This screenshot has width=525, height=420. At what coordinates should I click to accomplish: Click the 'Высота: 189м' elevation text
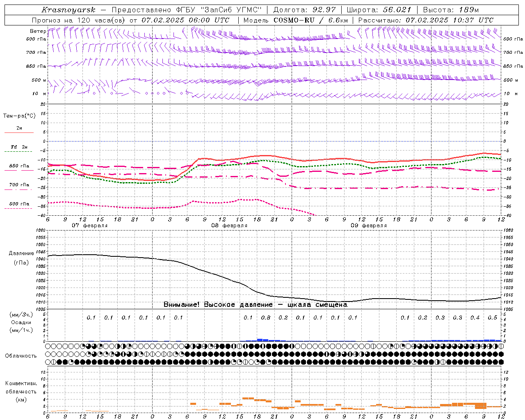point(451,10)
